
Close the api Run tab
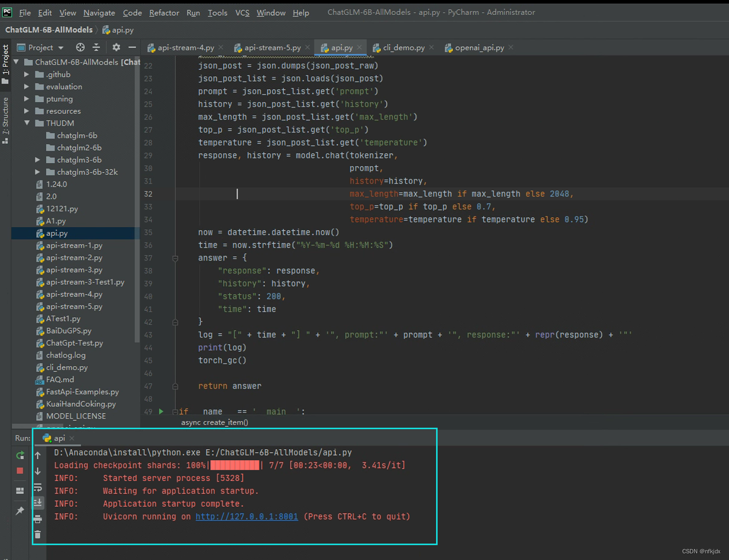coord(72,438)
